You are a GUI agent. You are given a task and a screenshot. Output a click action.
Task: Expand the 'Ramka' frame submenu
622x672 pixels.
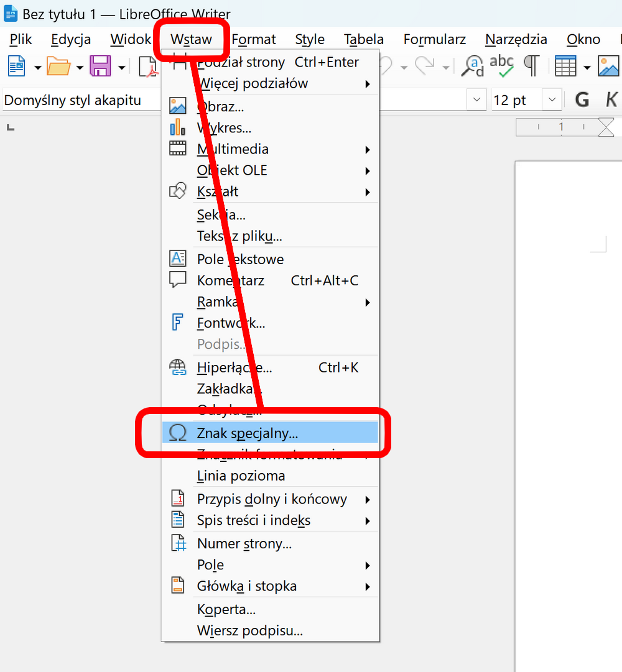tap(270, 302)
